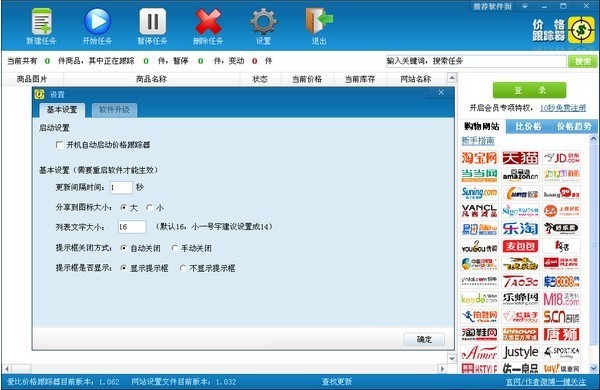Switch to the 软件升级 tab
The width and height of the screenshot is (600, 390).
point(114,109)
